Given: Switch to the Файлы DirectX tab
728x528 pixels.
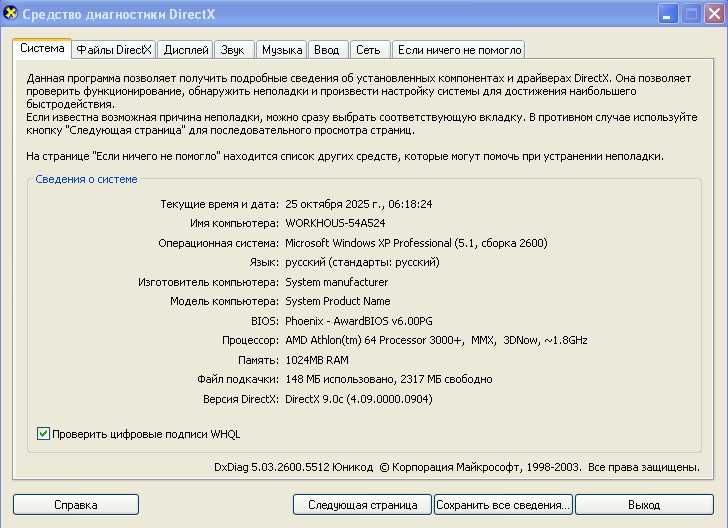Looking at the screenshot, I should (x=114, y=50).
